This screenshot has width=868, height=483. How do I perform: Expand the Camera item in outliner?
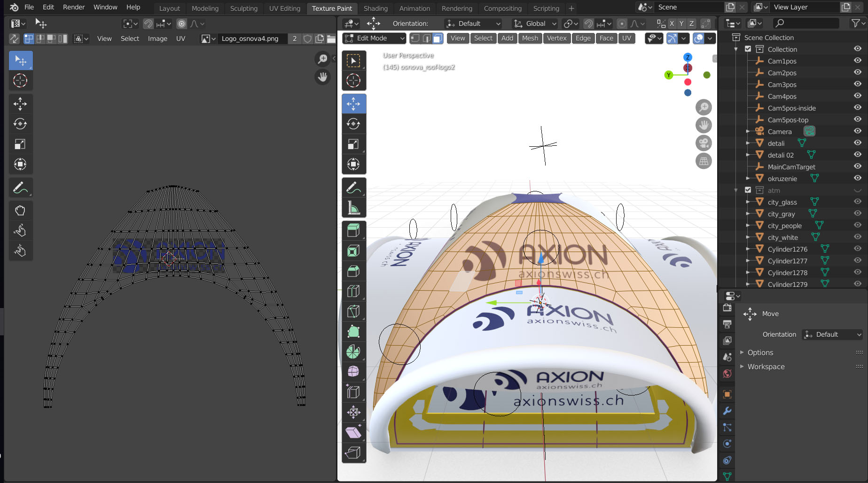click(x=748, y=131)
